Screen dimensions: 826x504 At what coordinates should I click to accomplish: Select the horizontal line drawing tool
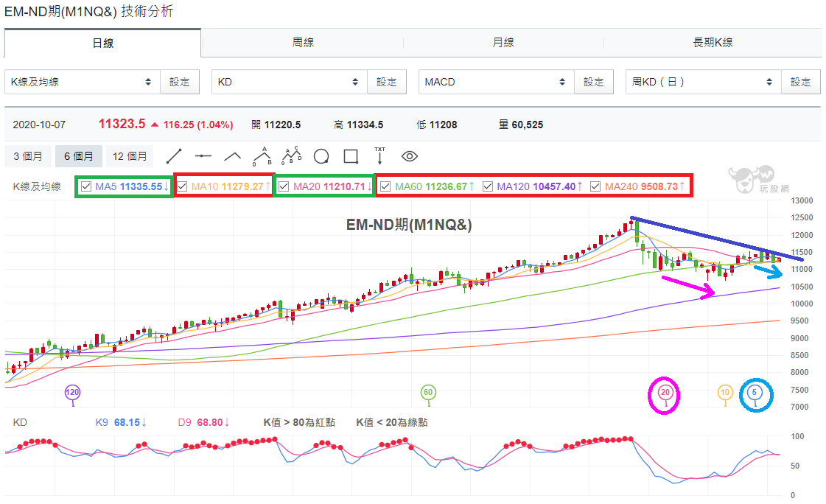pos(203,156)
